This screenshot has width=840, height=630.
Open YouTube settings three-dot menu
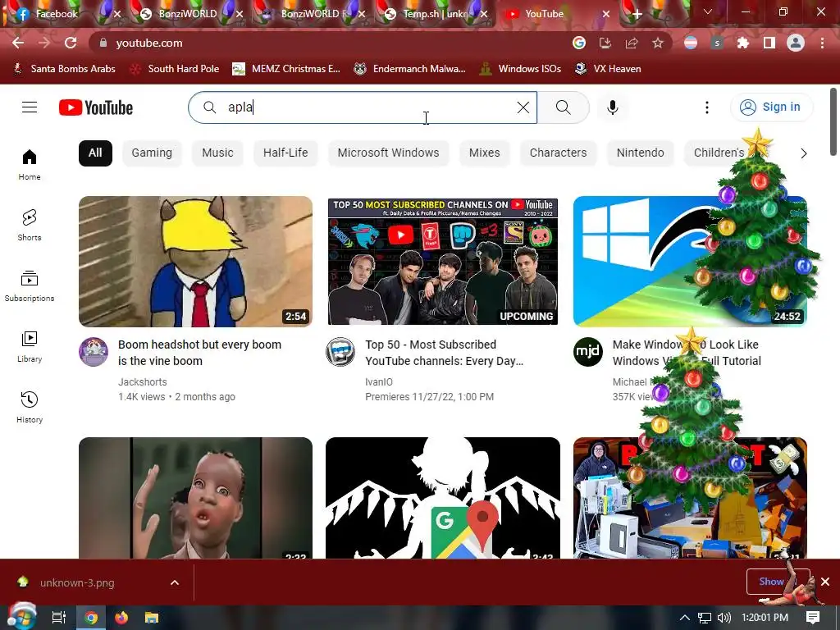706,107
